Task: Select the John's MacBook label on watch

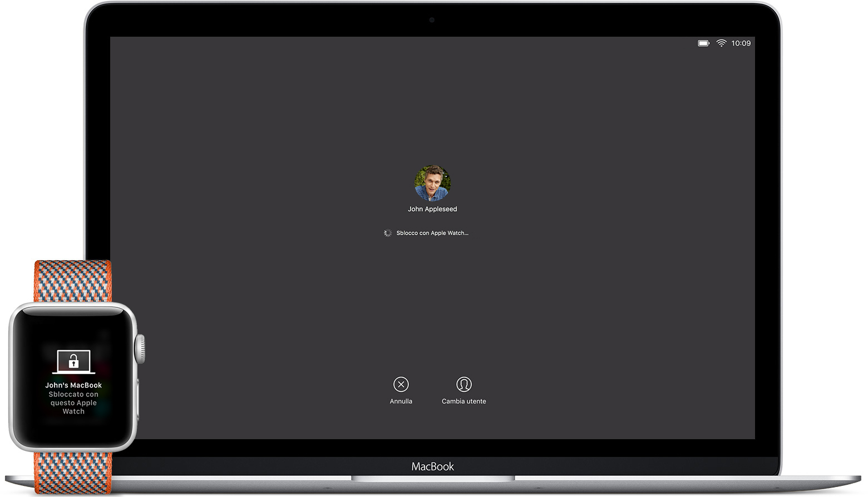Action: tap(73, 385)
